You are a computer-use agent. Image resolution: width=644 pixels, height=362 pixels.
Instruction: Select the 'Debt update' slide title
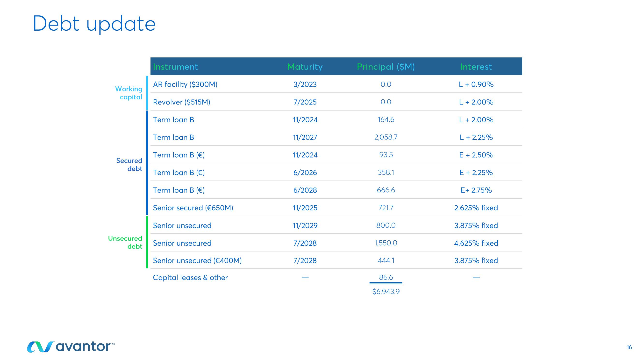pyautogui.click(x=94, y=24)
